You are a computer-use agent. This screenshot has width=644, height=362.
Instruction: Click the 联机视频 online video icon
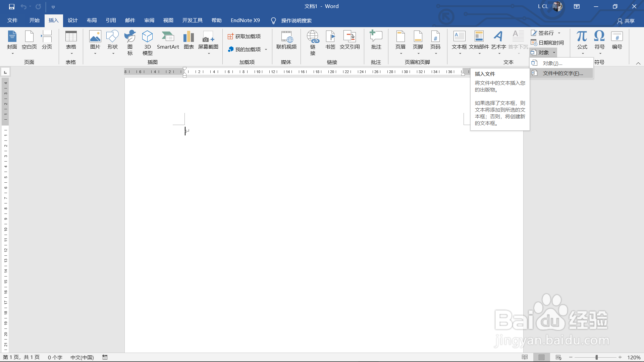tap(286, 40)
